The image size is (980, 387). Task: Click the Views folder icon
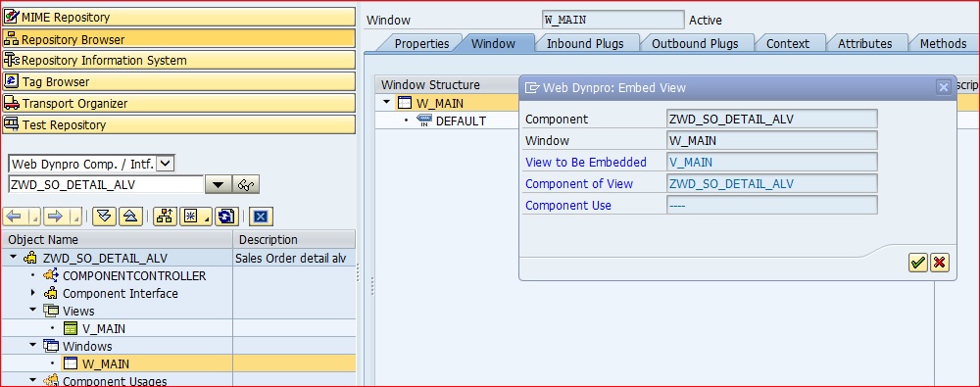pyautogui.click(x=51, y=311)
